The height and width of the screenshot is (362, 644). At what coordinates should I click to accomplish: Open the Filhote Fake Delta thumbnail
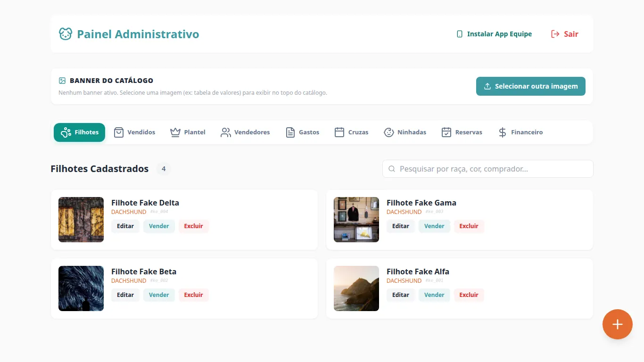(x=81, y=220)
